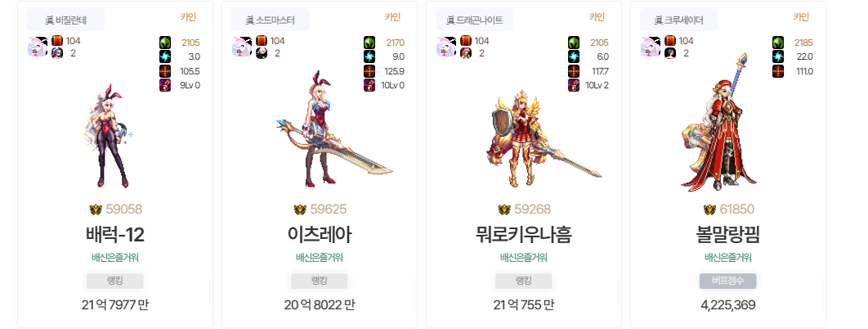Click red crosshair icon beside 117.7
The height and width of the screenshot is (329, 868).
point(574,71)
